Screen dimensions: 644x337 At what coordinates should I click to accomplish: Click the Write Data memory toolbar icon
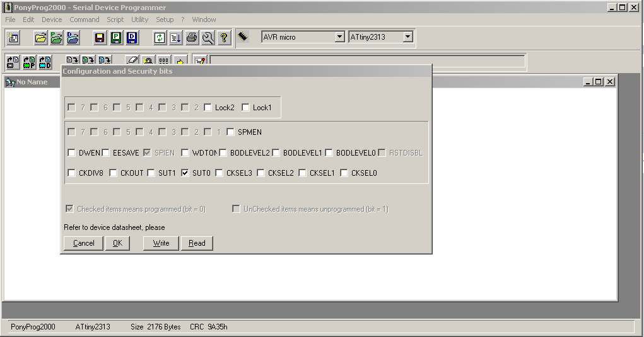click(x=104, y=60)
